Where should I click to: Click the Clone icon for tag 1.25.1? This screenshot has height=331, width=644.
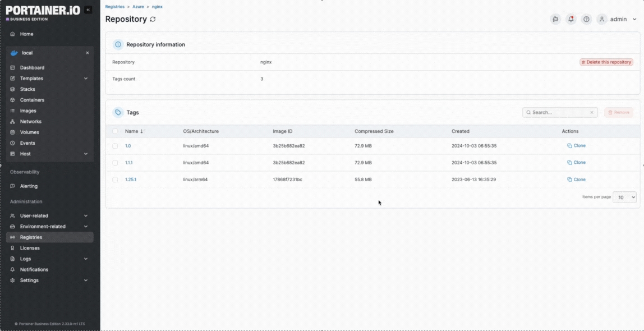[x=569, y=180]
